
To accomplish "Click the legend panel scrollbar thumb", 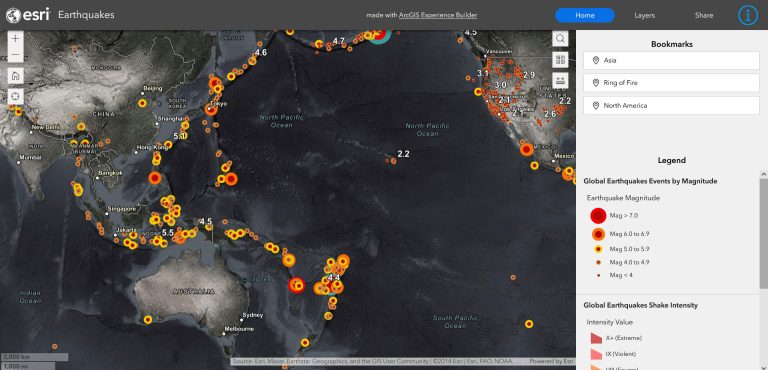I will [x=764, y=233].
